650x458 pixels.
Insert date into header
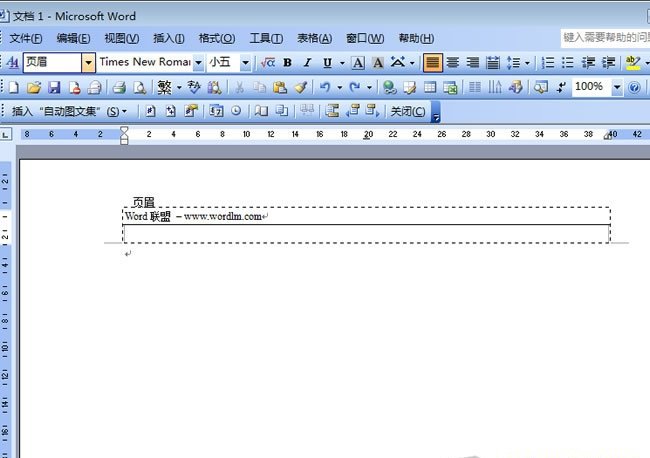pyautogui.click(x=216, y=111)
